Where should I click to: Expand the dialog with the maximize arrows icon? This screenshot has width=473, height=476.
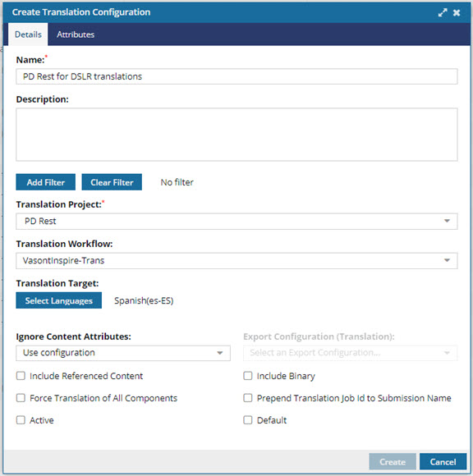coord(443,12)
